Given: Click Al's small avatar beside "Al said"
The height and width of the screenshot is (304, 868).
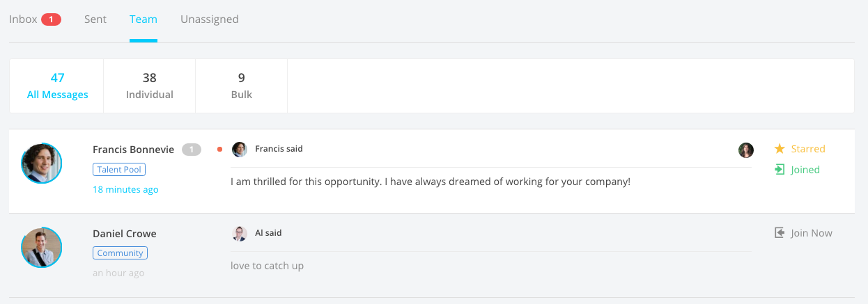Looking at the screenshot, I should [239, 234].
